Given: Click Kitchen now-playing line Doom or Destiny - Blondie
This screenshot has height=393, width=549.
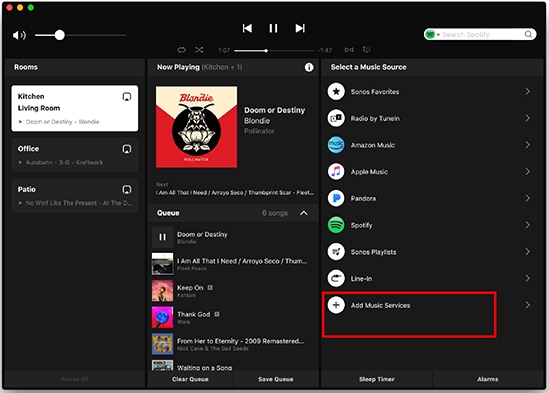Looking at the screenshot, I should (x=62, y=122).
